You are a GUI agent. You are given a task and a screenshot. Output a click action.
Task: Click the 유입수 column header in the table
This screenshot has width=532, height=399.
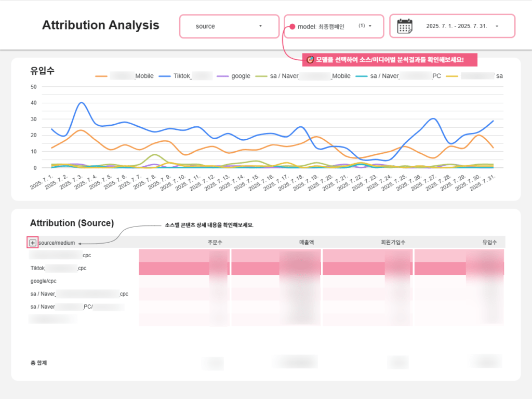click(489, 242)
